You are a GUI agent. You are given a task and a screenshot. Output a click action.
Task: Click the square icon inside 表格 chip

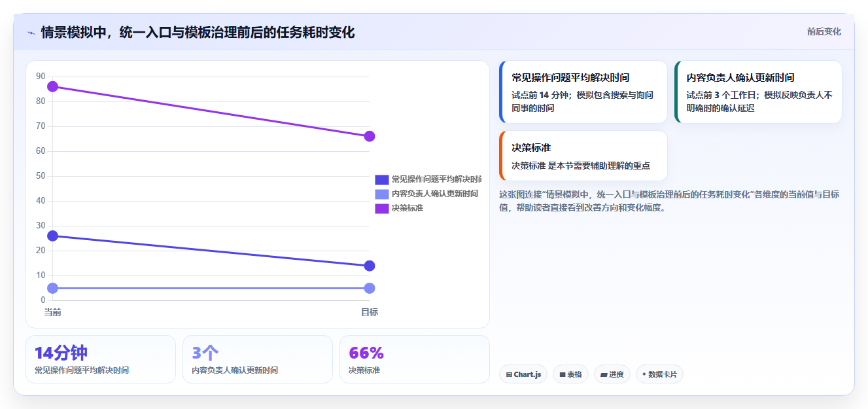tap(563, 375)
